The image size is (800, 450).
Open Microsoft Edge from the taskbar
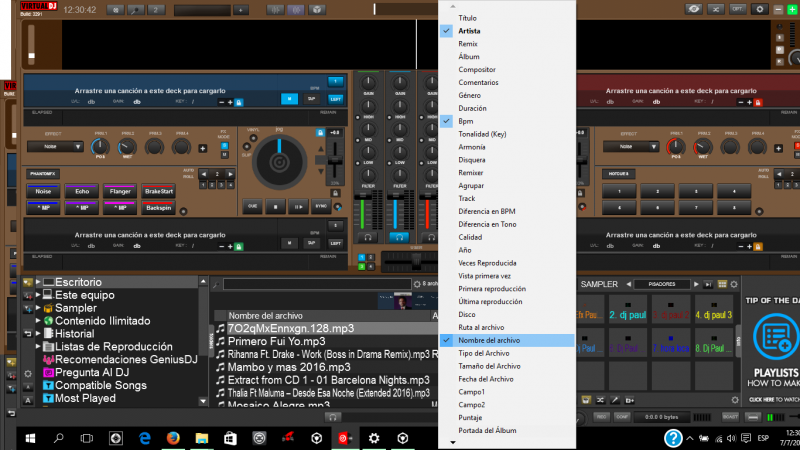click(x=144, y=438)
